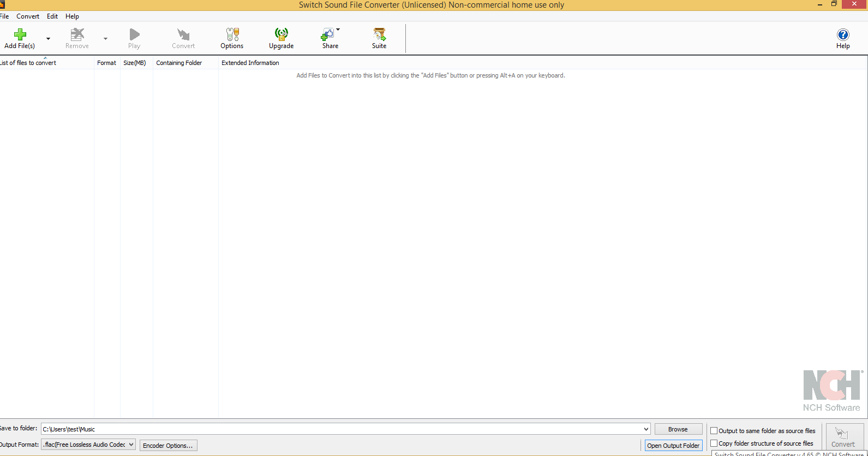Screen dimensions: 868x456
Task: Expand the Save to folder dropdown arrow
Action: tap(646, 429)
